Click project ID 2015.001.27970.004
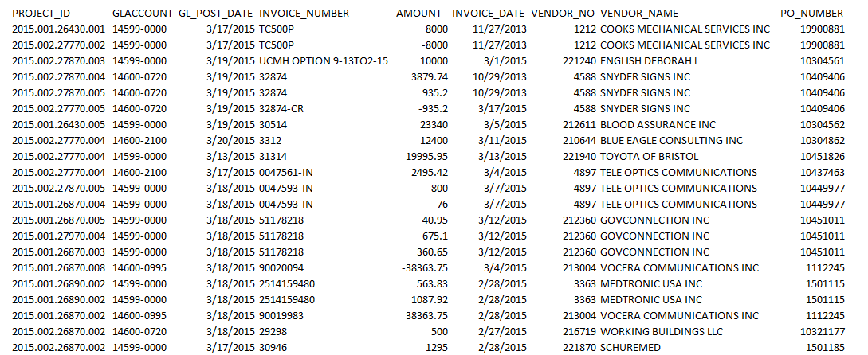868x355 pixels. point(58,236)
